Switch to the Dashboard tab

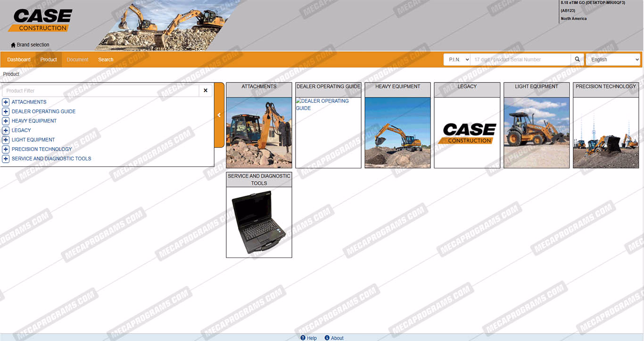pos(19,59)
